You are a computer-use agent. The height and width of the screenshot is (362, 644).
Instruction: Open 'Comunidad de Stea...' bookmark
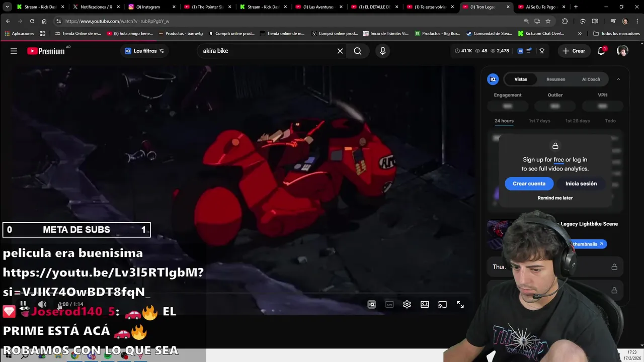coord(489,34)
